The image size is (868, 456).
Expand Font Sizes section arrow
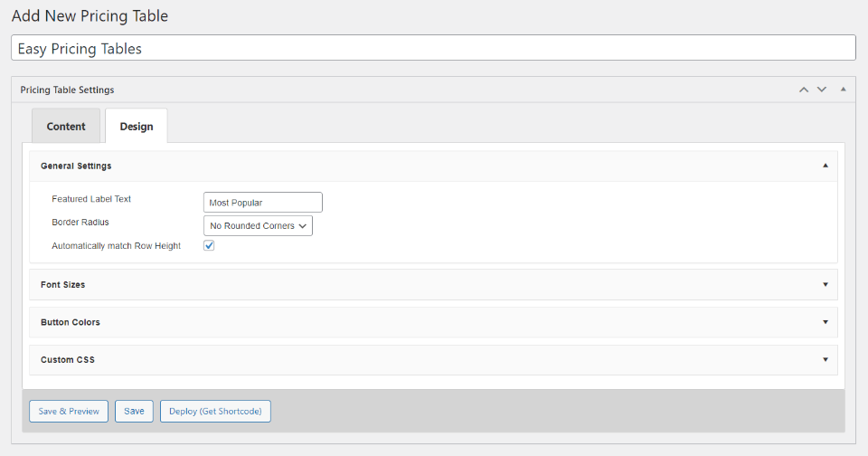pos(825,284)
